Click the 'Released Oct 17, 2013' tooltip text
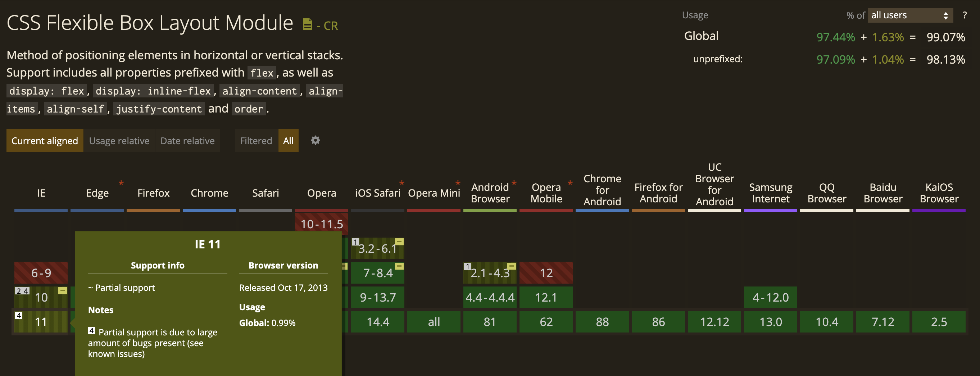 283,288
